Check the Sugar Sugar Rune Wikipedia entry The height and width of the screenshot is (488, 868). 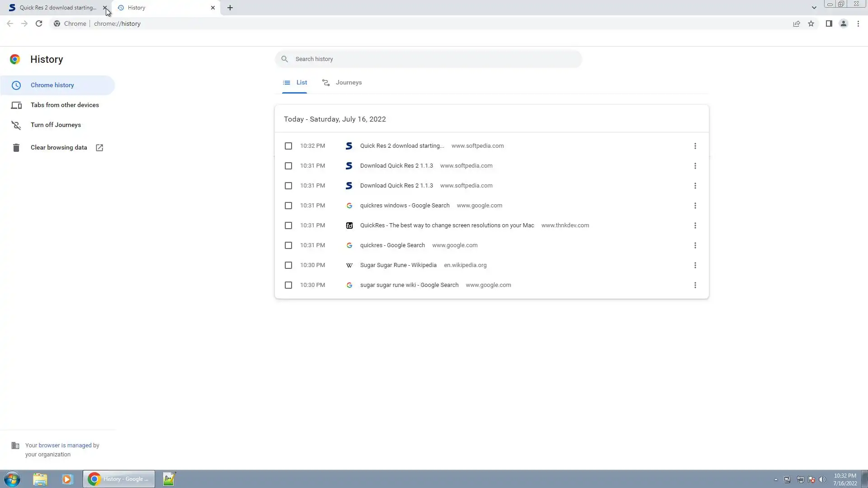(x=288, y=265)
